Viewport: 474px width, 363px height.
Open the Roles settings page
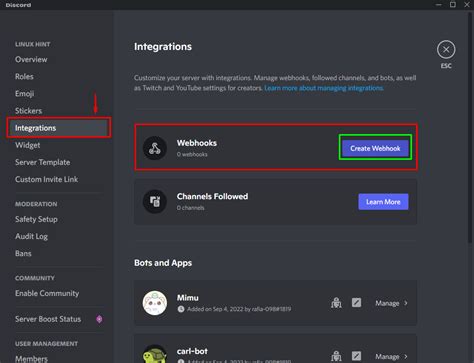click(x=24, y=76)
